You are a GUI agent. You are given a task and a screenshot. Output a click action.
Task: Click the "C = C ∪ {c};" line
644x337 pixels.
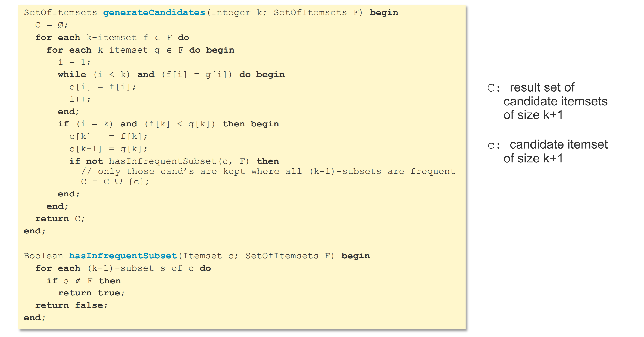115,182
